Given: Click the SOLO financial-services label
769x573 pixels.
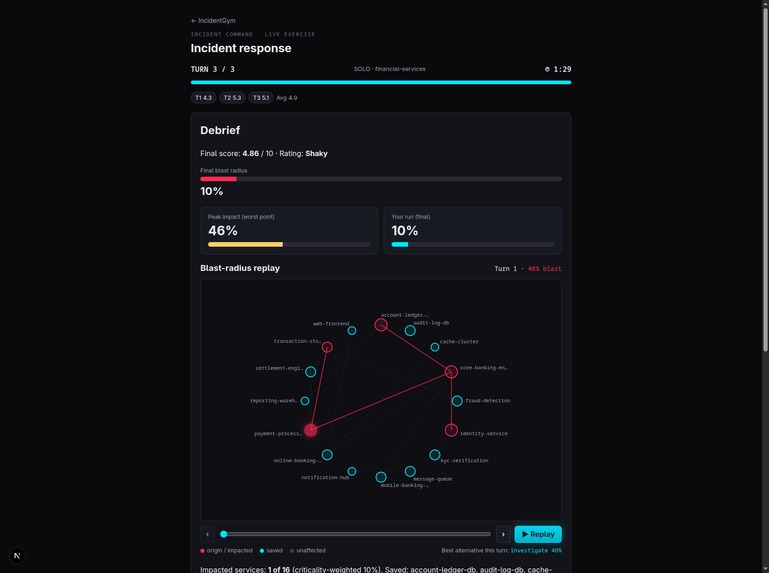Looking at the screenshot, I should tap(390, 69).
